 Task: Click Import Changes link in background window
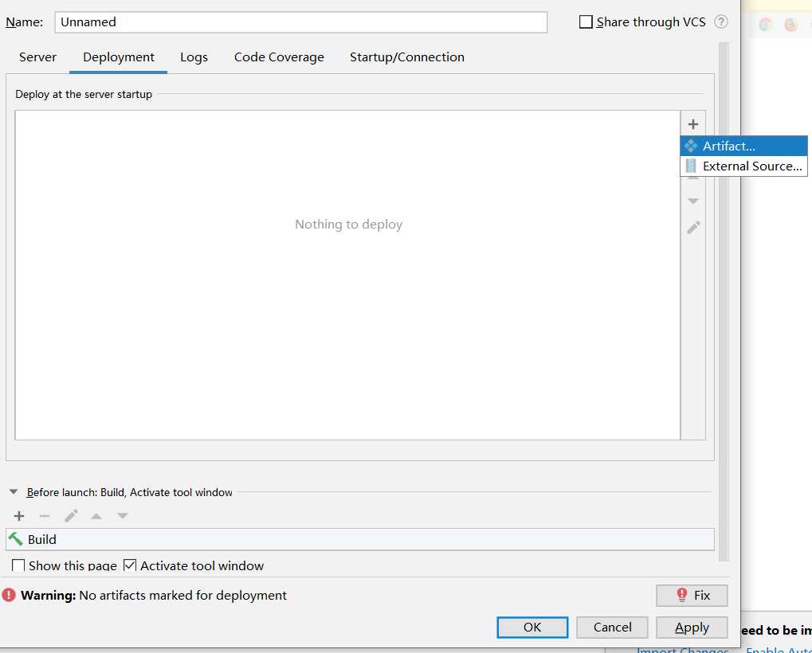683,650
